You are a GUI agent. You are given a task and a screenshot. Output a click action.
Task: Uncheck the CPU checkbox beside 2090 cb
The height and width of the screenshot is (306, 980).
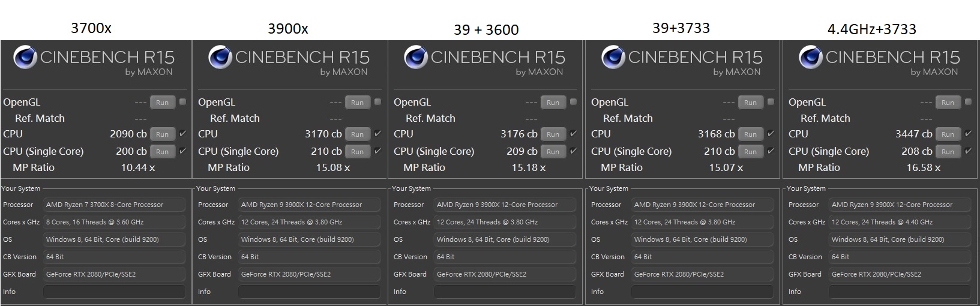(182, 134)
